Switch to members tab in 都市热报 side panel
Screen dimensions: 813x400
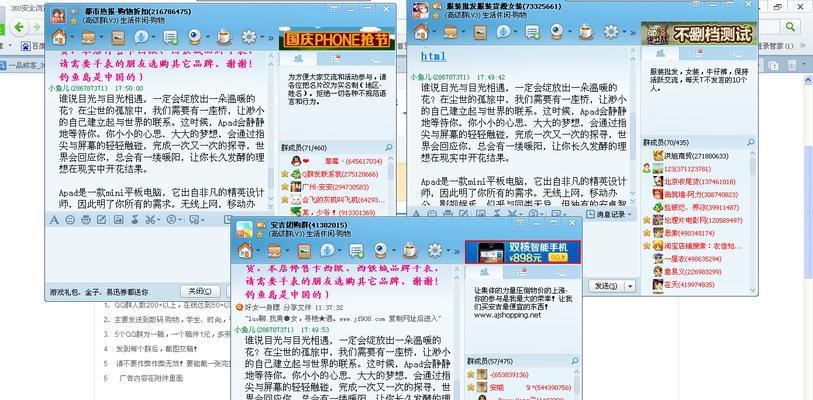(298, 58)
